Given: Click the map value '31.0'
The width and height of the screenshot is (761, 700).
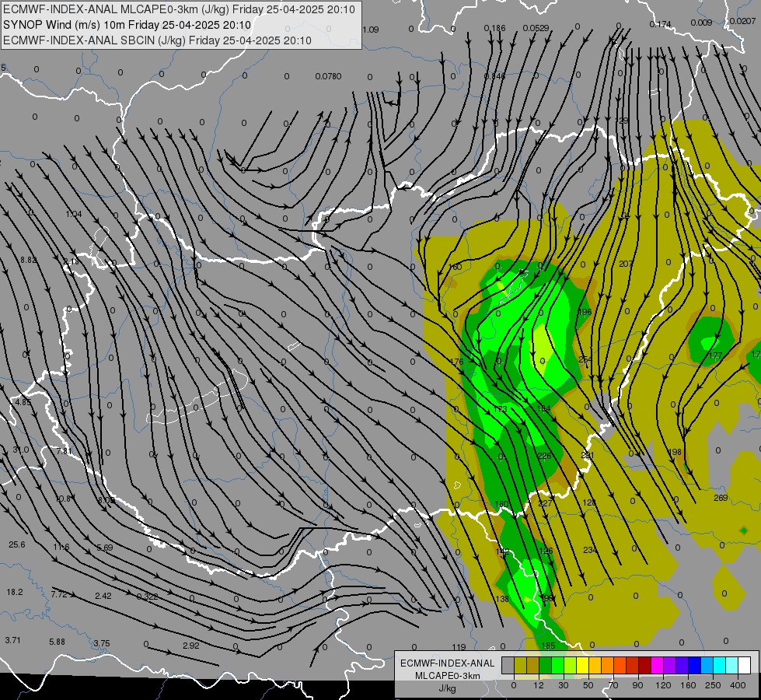Looking at the screenshot, I should click(x=20, y=450).
